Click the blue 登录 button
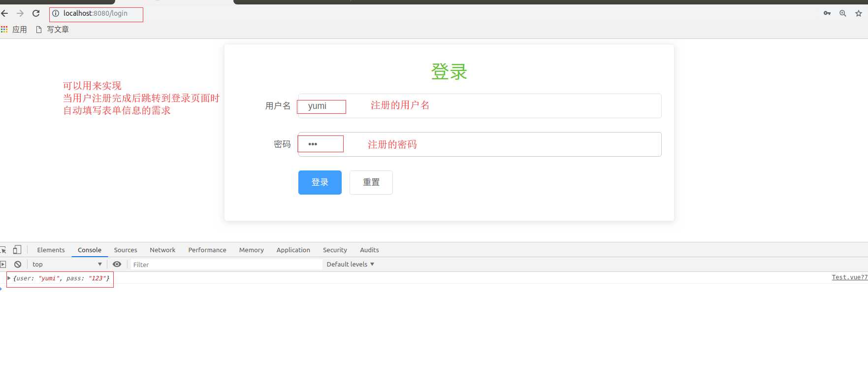The width and height of the screenshot is (868, 369). [320, 182]
